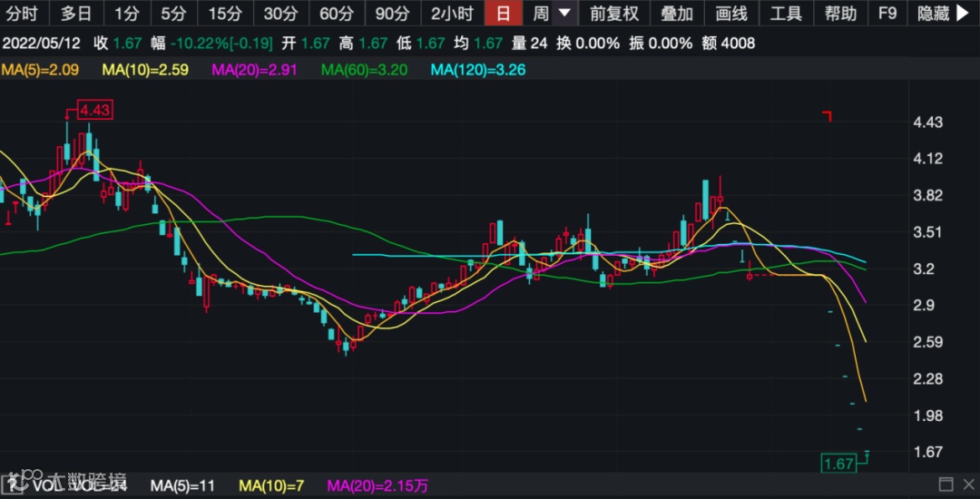
Task: Click the 2.59 price axis label
Action: 928,342
